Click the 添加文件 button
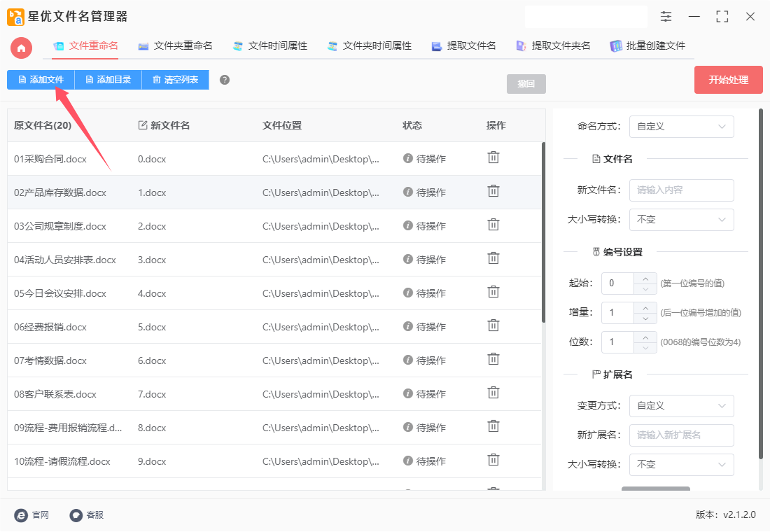The width and height of the screenshot is (770, 532). 41,80
